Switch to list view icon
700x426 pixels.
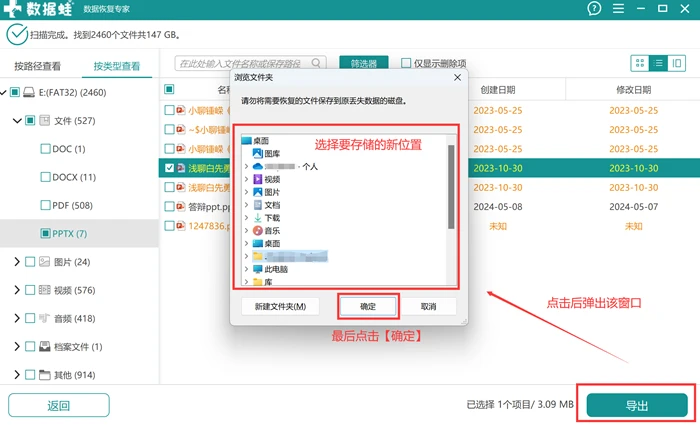pyautogui.click(x=658, y=63)
